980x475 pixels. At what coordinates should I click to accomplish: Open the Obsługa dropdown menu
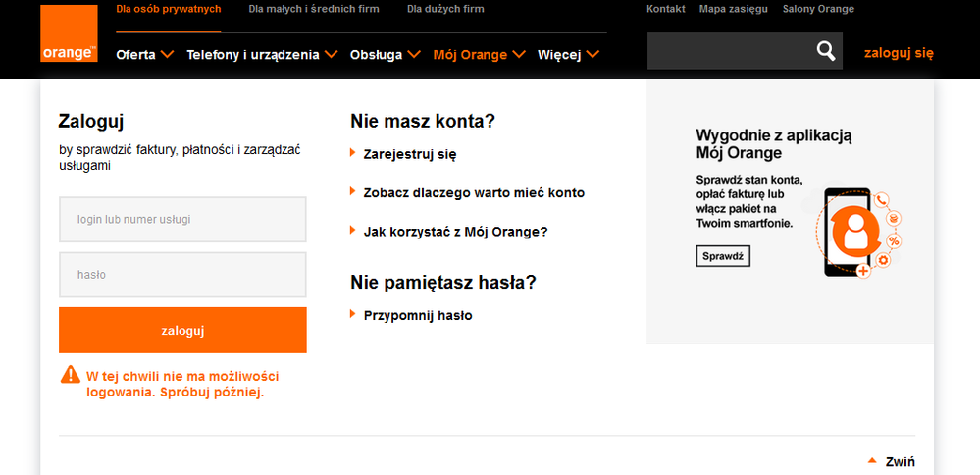pos(385,55)
